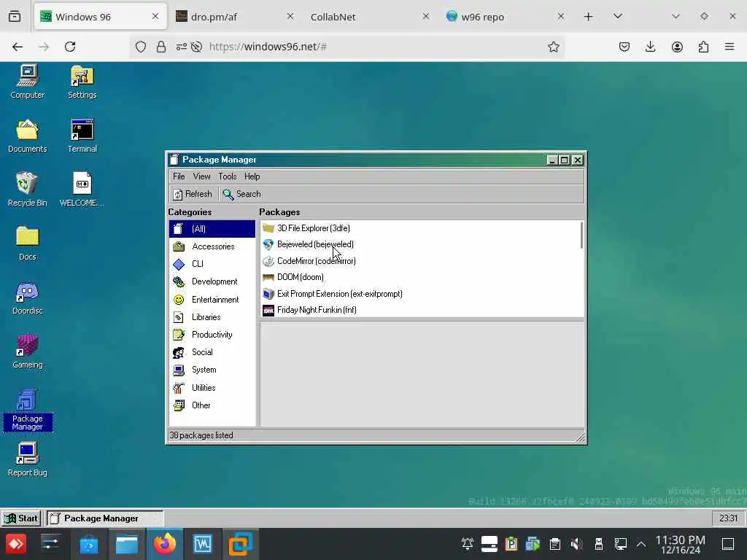
Task: Go back in browser history
Action: [x=18, y=47]
